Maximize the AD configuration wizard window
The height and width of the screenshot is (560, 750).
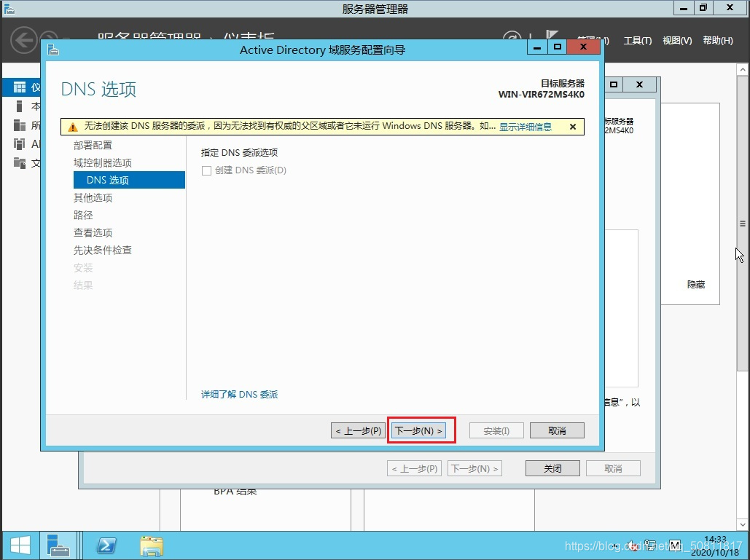pyautogui.click(x=558, y=47)
